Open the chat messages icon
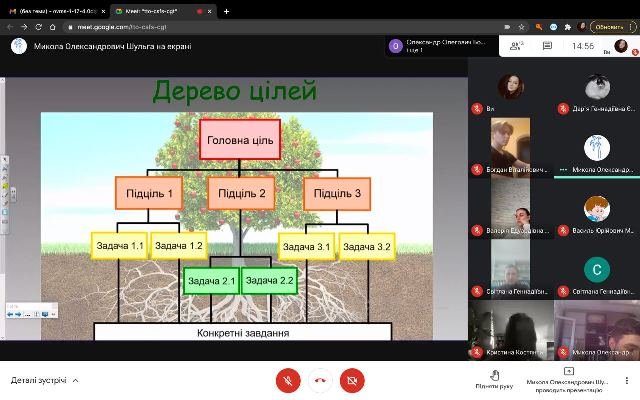Screen dimensions: 640x400 547,46
